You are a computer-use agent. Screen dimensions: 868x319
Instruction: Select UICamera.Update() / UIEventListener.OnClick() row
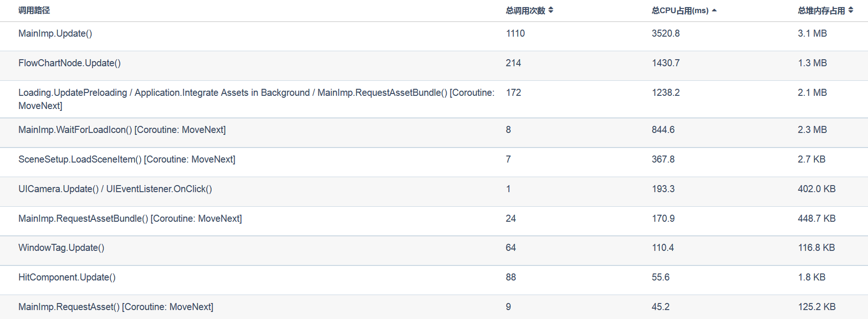pyautogui.click(x=115, y=189)
